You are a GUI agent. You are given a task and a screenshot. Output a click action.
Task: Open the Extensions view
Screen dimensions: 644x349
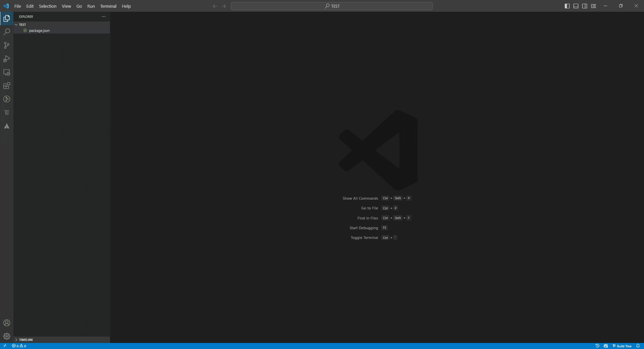pos(7,86)
